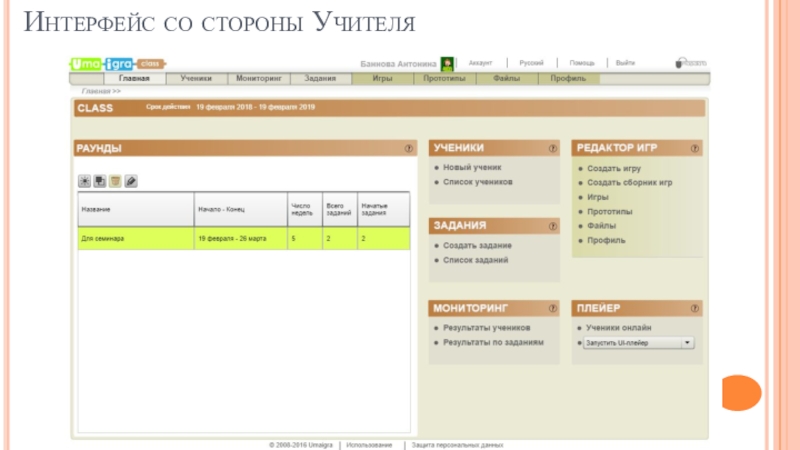Screen dimensions: 800x450
Task: Open the Результаты учеников link
Action: [486, 327]
